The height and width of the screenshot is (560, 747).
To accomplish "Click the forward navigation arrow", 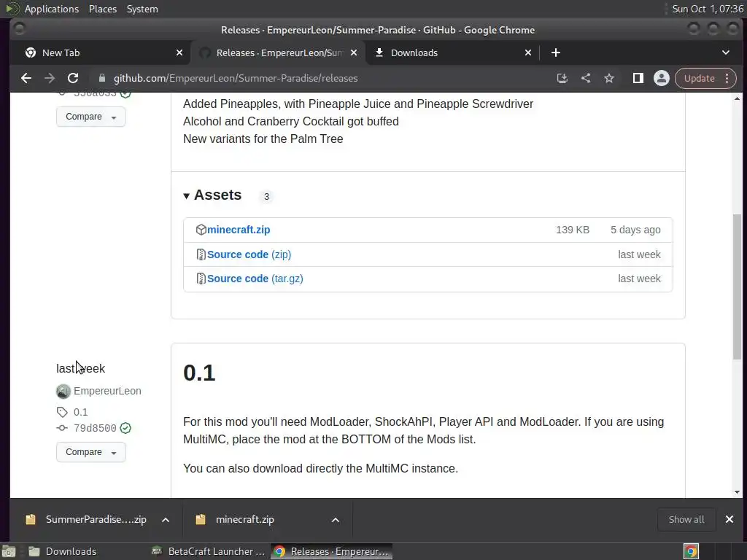I will click(x=50, y=78).
